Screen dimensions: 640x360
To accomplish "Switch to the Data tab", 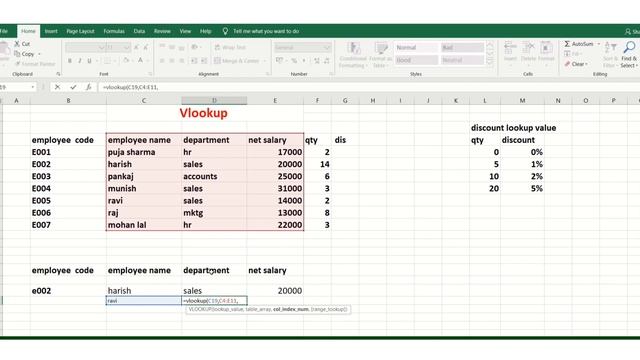I will tap(139, 31).
